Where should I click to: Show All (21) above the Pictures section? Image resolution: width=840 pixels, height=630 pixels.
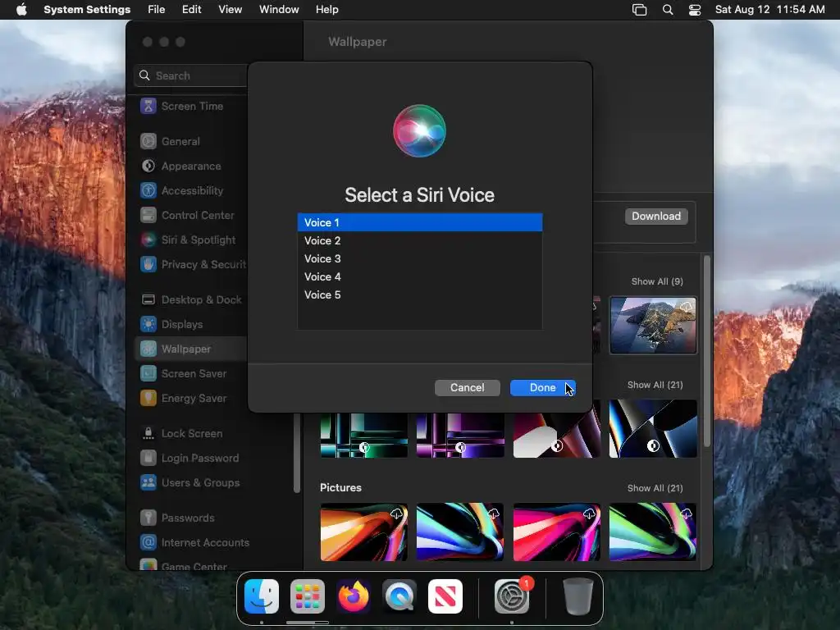point(655,386)
